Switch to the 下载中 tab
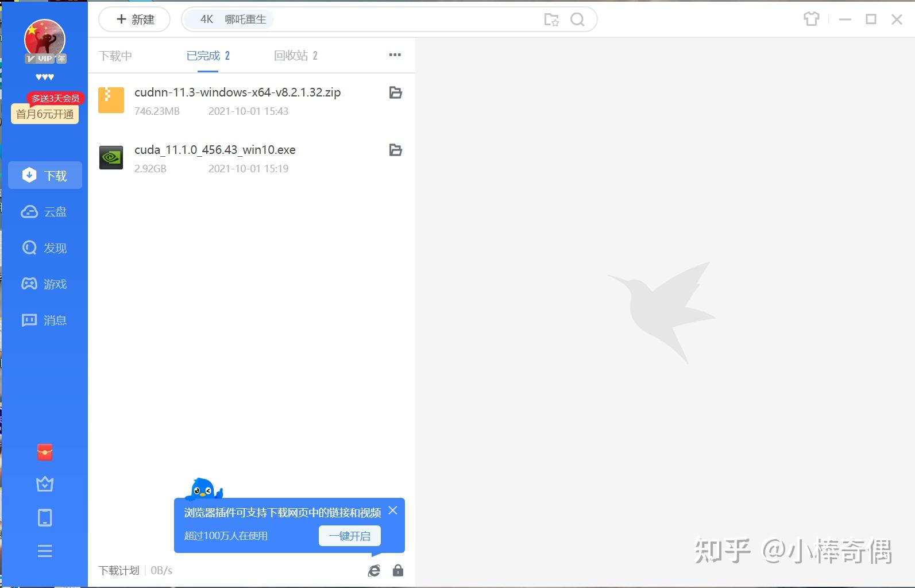 click(115, 56)
